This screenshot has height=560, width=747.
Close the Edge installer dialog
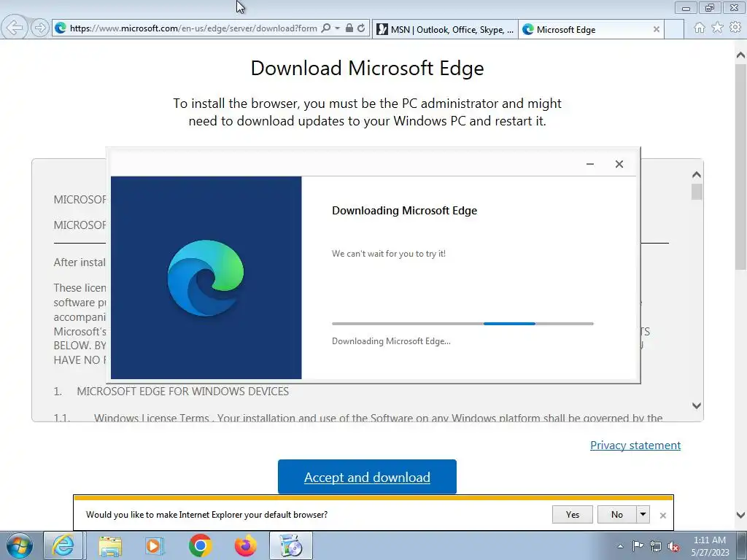[x=619, y=164]
